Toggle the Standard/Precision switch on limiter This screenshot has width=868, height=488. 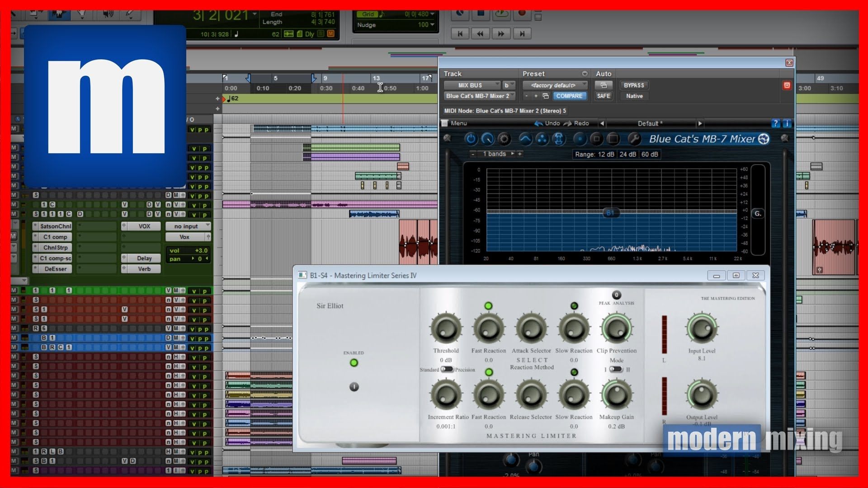coord(447,369)
